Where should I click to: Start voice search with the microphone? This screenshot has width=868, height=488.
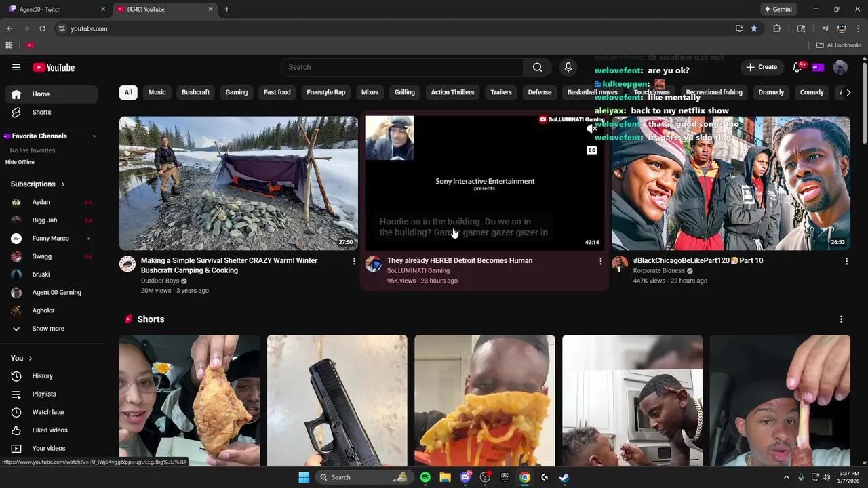tap(568, 67)
